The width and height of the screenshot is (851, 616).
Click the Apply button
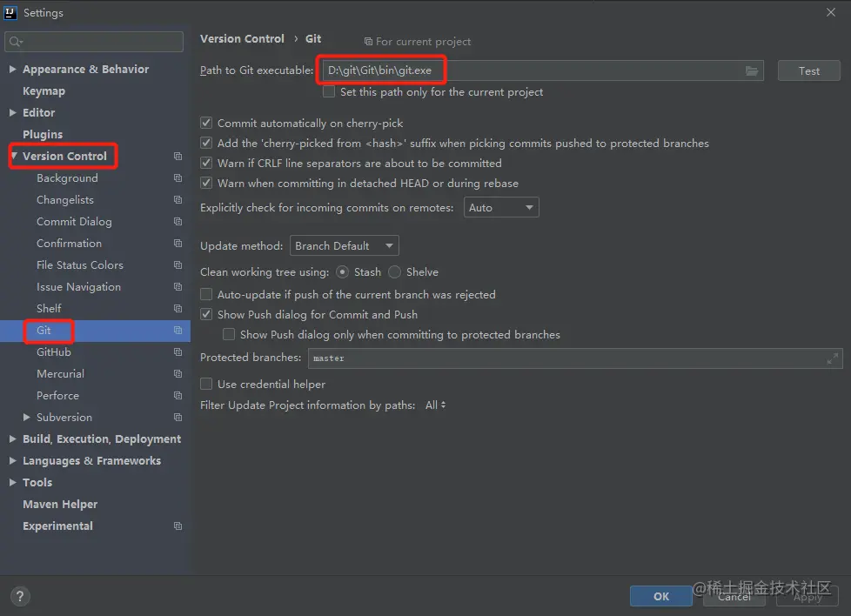[x=807, y=596]
